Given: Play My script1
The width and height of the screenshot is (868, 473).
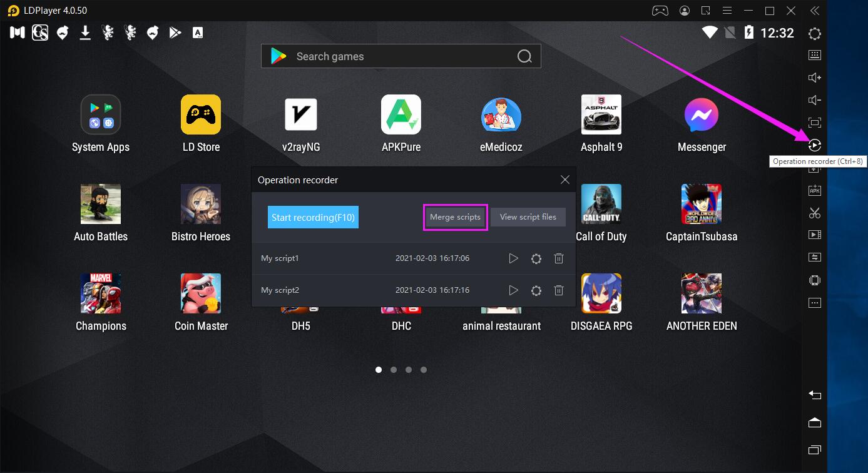Looking at the screenshot, I should [513, 258].
